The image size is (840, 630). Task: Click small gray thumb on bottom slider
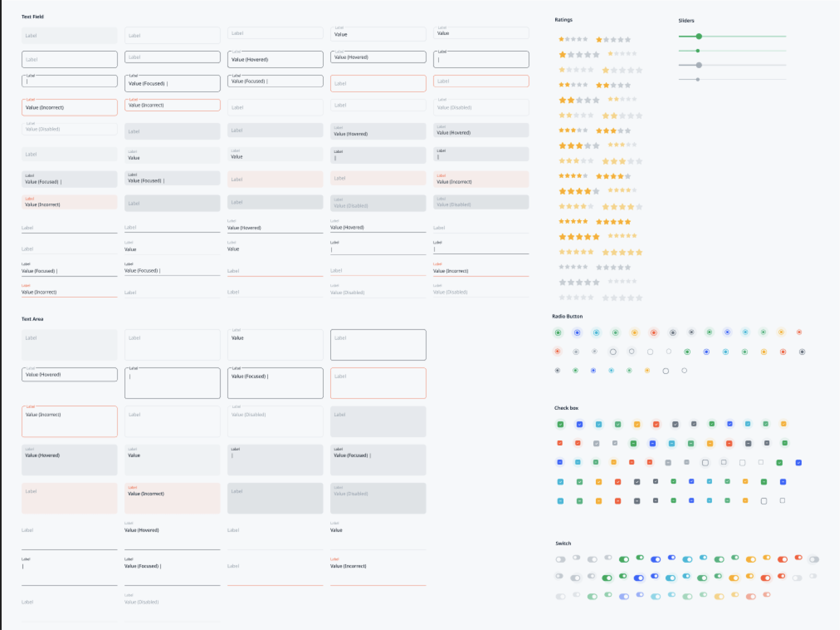pos(698,80)
